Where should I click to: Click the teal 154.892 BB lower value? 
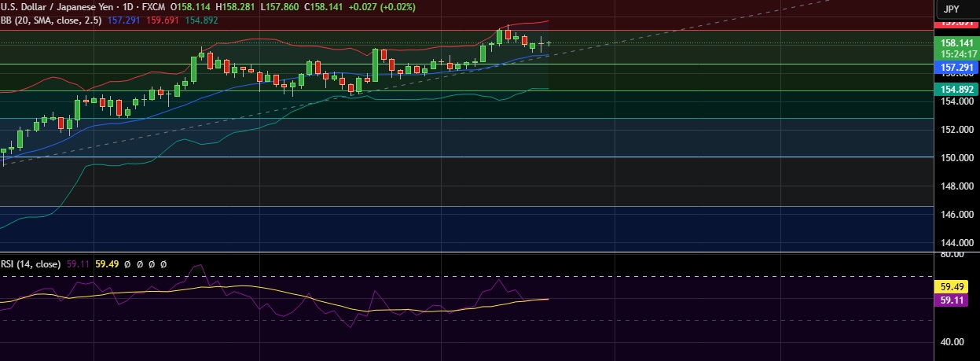pyautogui.click(x=202, y=20)
